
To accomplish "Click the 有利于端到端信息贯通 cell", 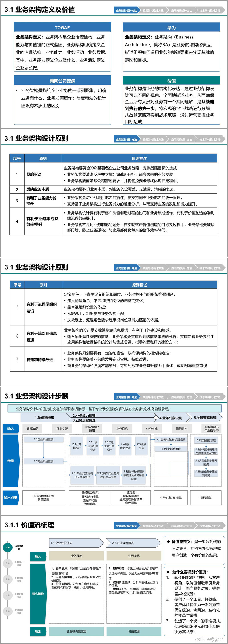I will [43, 336].
